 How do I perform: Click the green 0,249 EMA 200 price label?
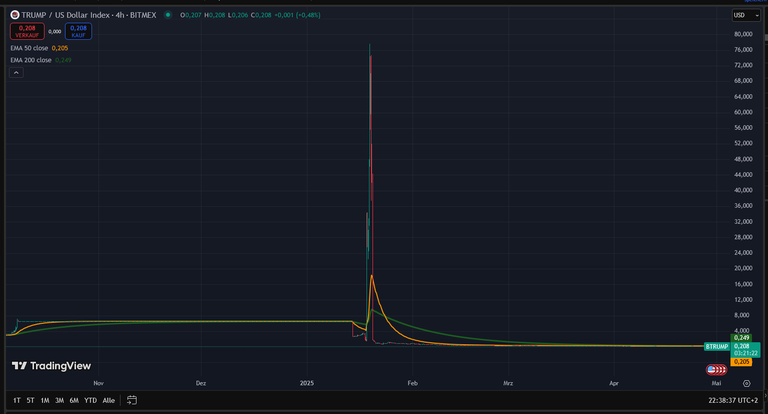pyautogui.click(x=742, y=338)
